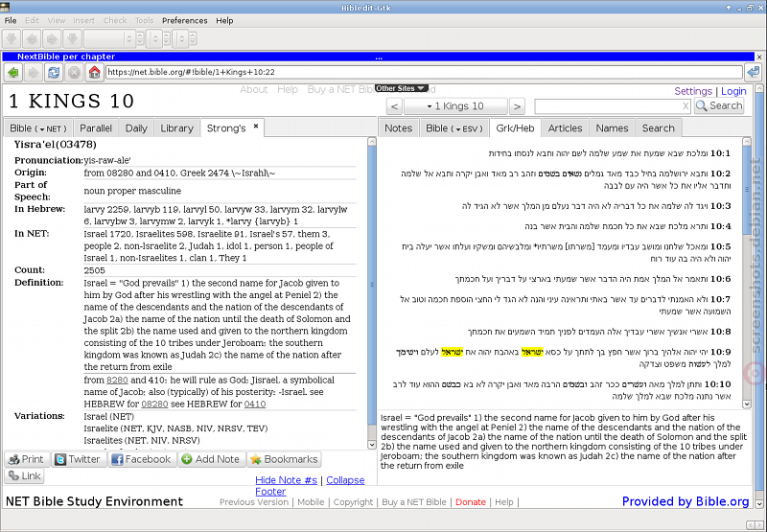Click the first disabled down-arrow toolbar icon

pos(12,38)
